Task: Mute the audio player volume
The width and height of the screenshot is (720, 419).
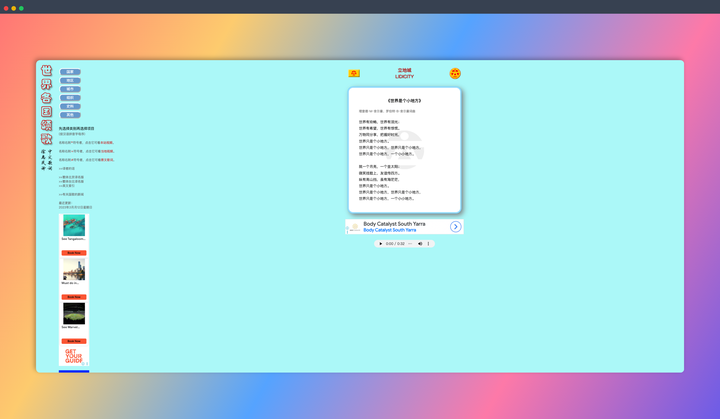Action: click(420, 244)
